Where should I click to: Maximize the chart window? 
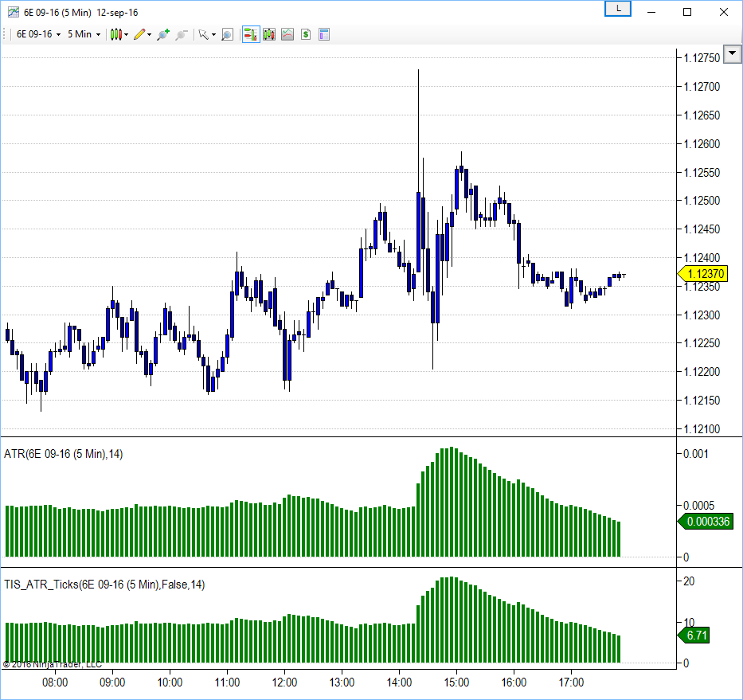point(687,11)
